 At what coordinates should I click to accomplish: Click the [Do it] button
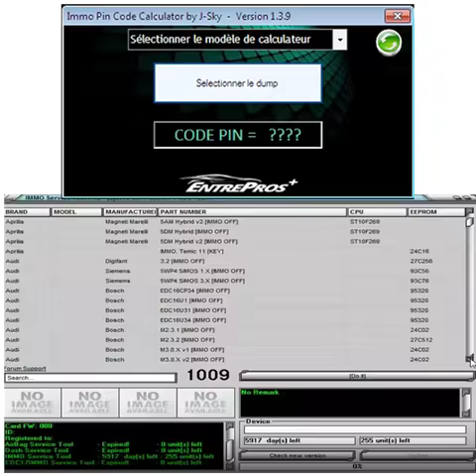[x=357, y=376]
